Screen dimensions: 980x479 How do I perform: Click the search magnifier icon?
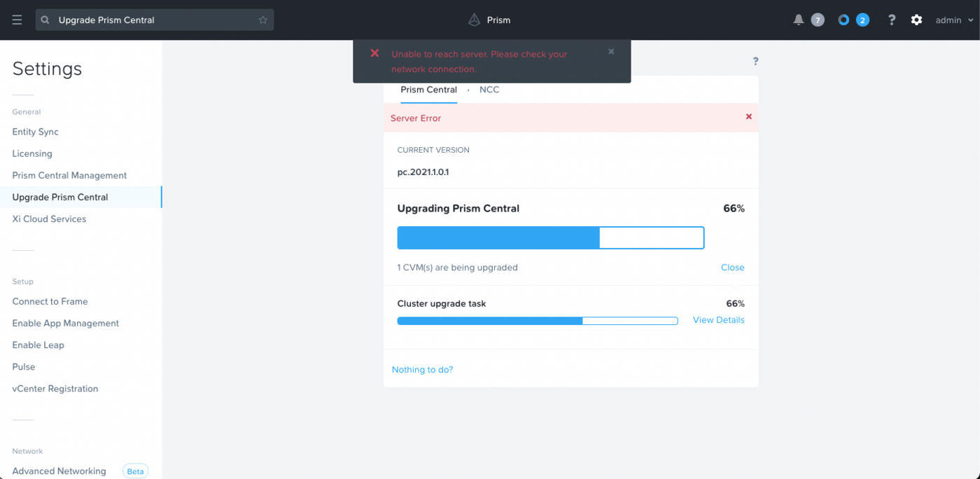[45, 20]
